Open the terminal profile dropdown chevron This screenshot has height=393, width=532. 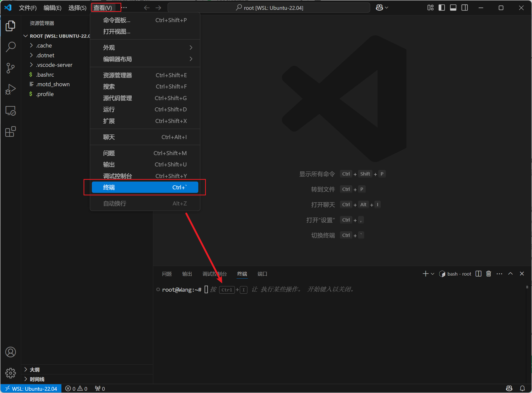point(432,274)
